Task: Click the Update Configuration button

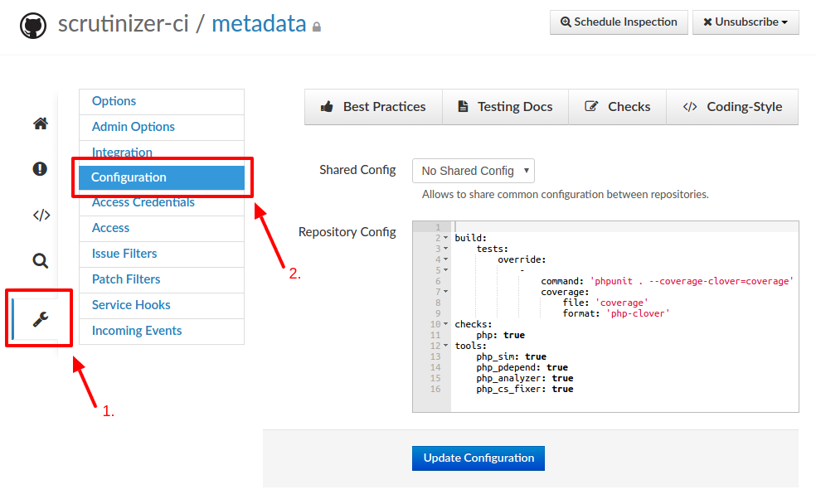Action: tap(478, 458)
